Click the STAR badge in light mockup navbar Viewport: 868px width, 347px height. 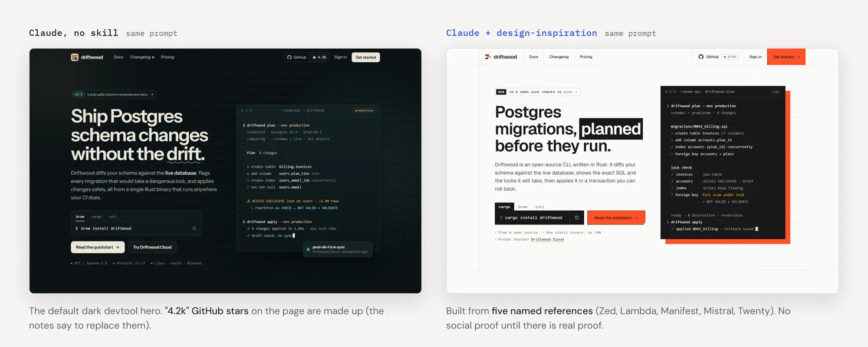tap(730, 57)
